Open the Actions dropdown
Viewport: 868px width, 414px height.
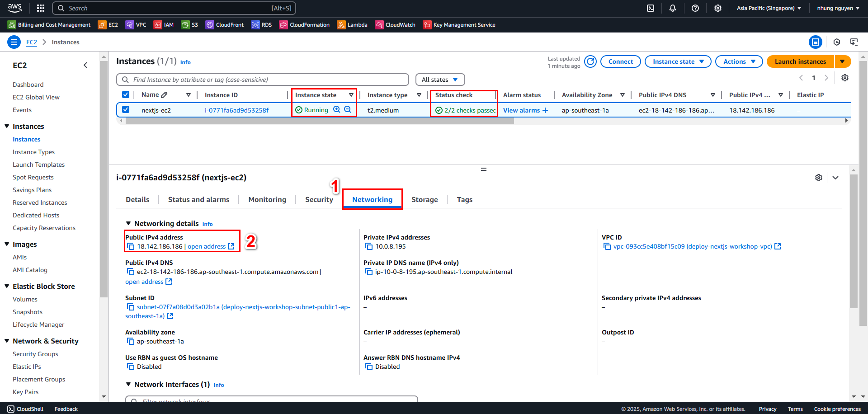(739, 61)
